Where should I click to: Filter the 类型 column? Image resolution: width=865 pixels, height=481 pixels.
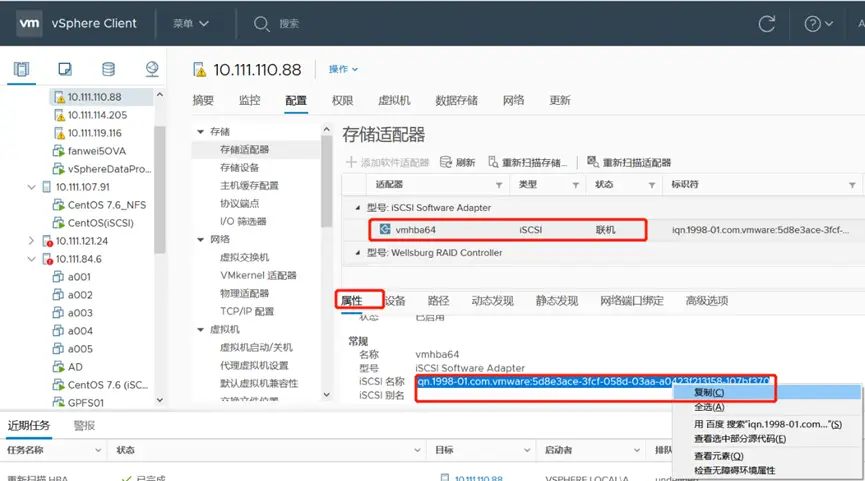[x=575, y=185]
